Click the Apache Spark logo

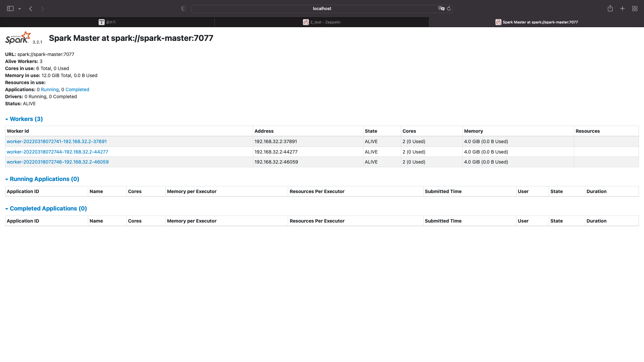18,38
